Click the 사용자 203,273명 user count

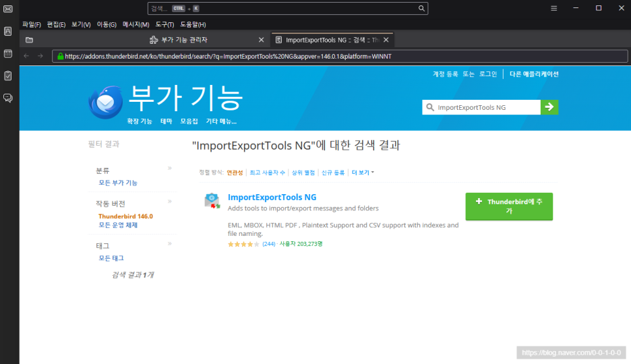click(301, 244)
